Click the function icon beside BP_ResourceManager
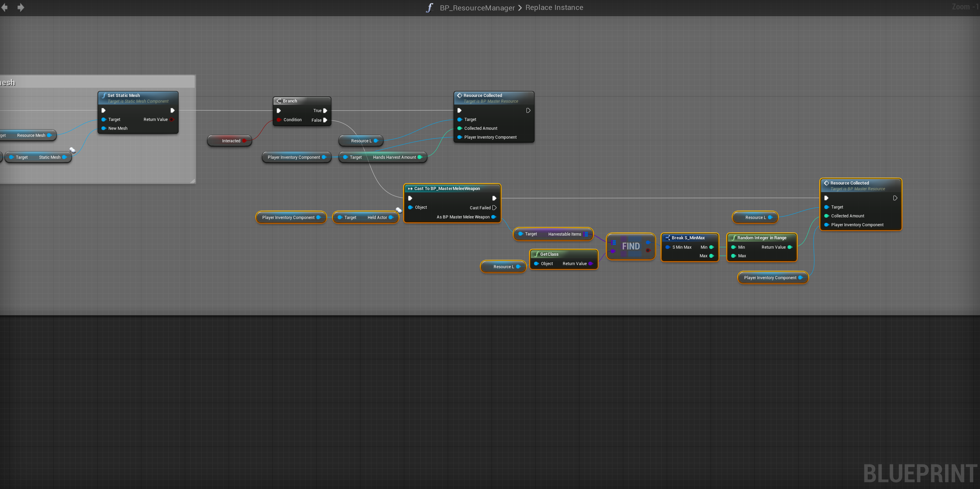 (429, 8)
